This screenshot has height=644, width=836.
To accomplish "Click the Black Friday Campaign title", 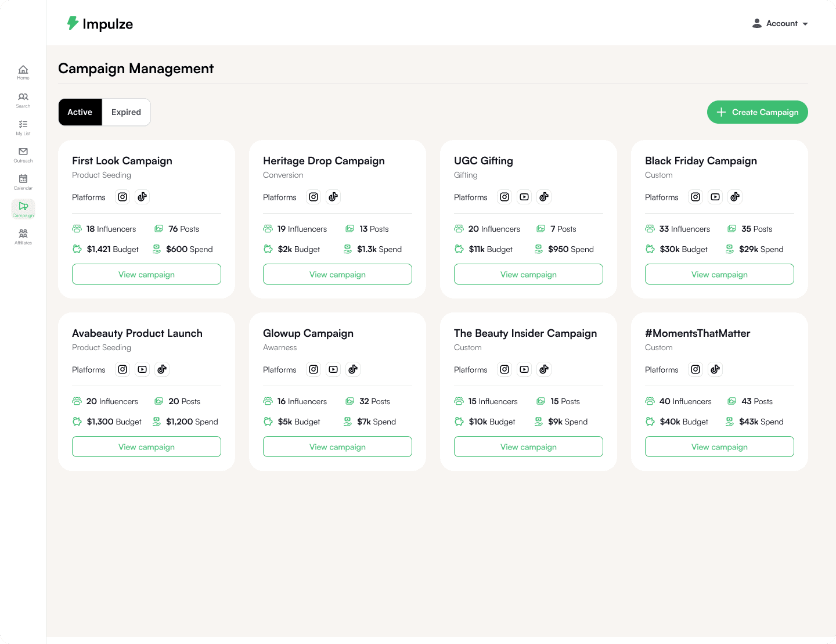I will (701, 161).
